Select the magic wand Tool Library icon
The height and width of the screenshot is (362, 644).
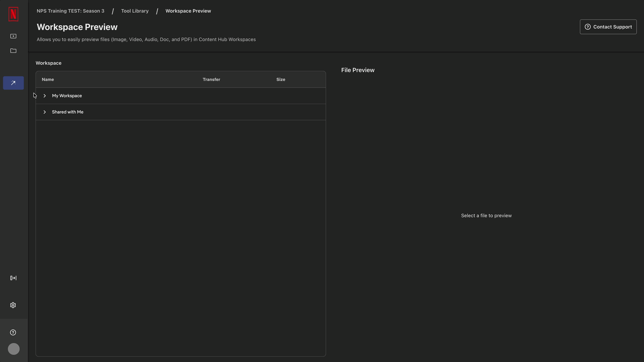tap(13, 83)
